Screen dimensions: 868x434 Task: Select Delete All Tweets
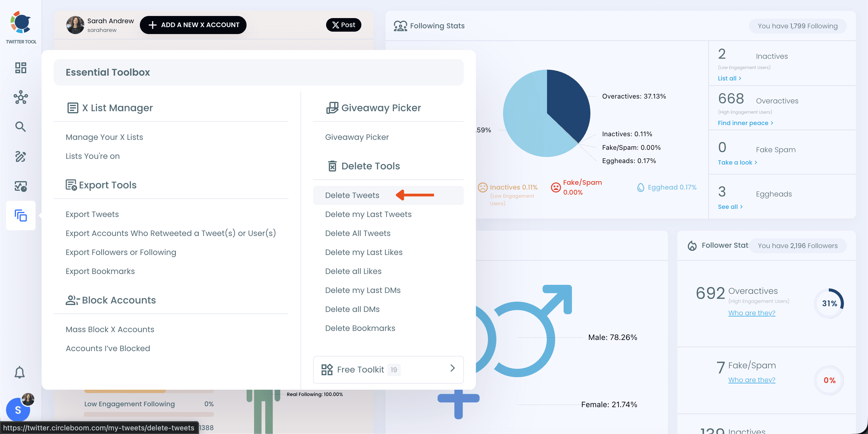click(x=358, y=233)
